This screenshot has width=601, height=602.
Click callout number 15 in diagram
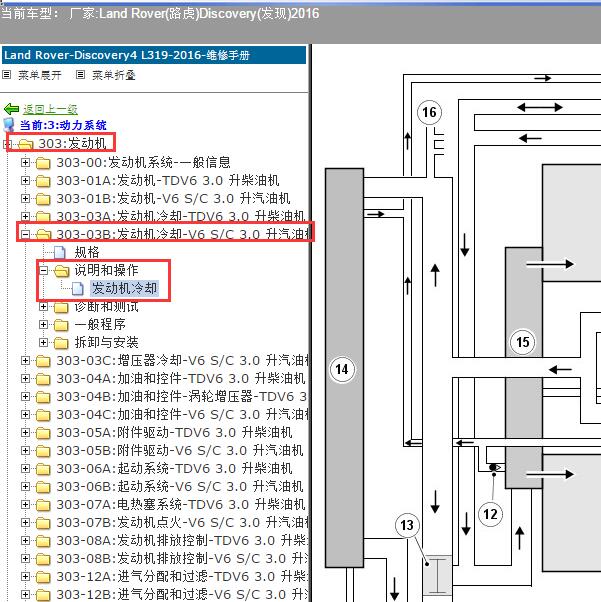tap(522, 342)
